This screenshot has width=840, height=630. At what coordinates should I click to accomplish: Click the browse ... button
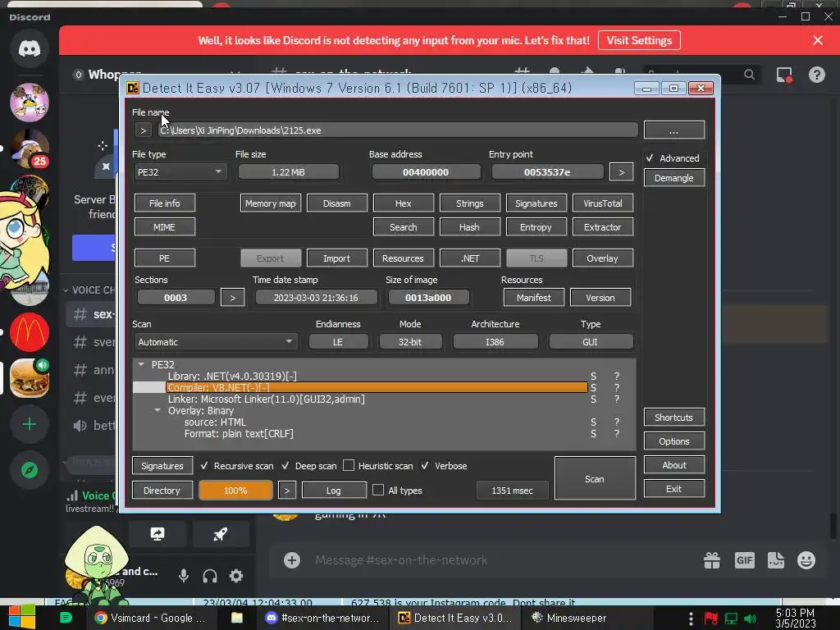pos(674,130)
